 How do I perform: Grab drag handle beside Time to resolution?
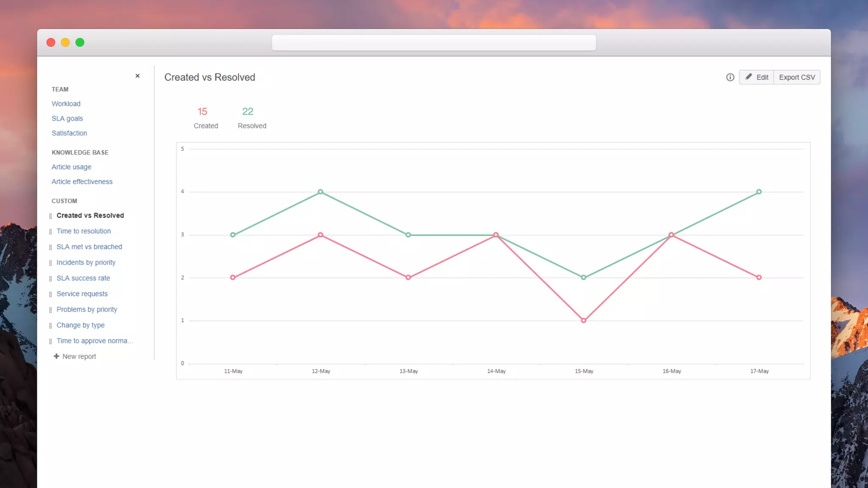tap(50, 231)
